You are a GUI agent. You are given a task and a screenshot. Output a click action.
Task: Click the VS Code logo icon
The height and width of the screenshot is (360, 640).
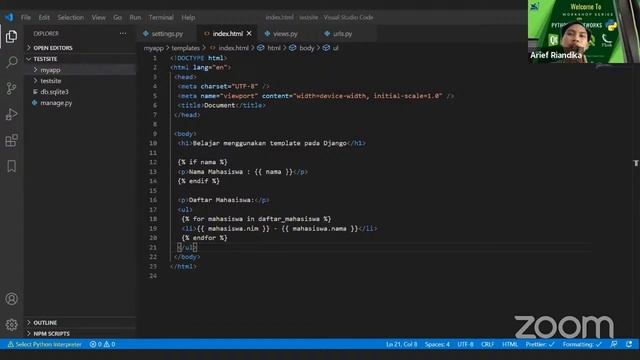pos(9,17)
